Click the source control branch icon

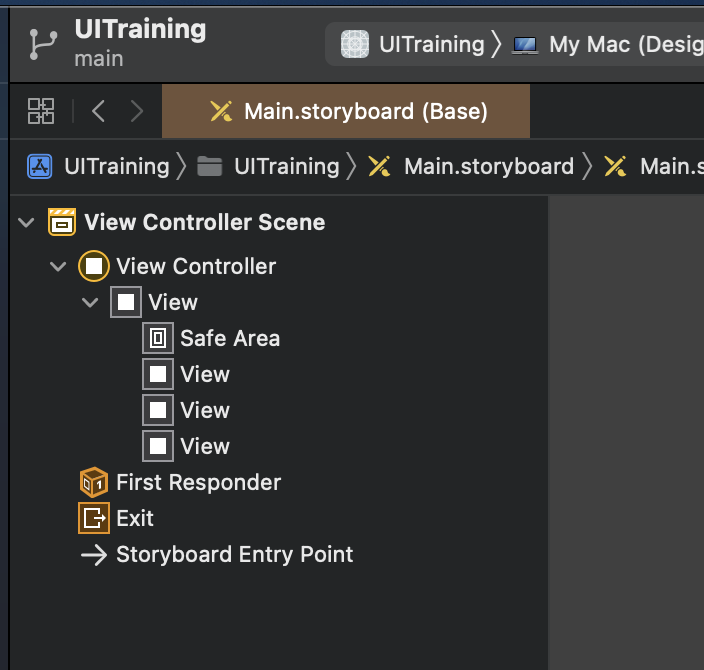[x=43, y=43]
